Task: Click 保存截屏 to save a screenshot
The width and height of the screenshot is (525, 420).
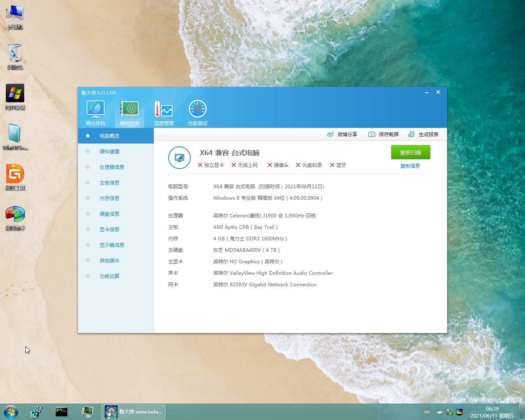Action: 383,134
